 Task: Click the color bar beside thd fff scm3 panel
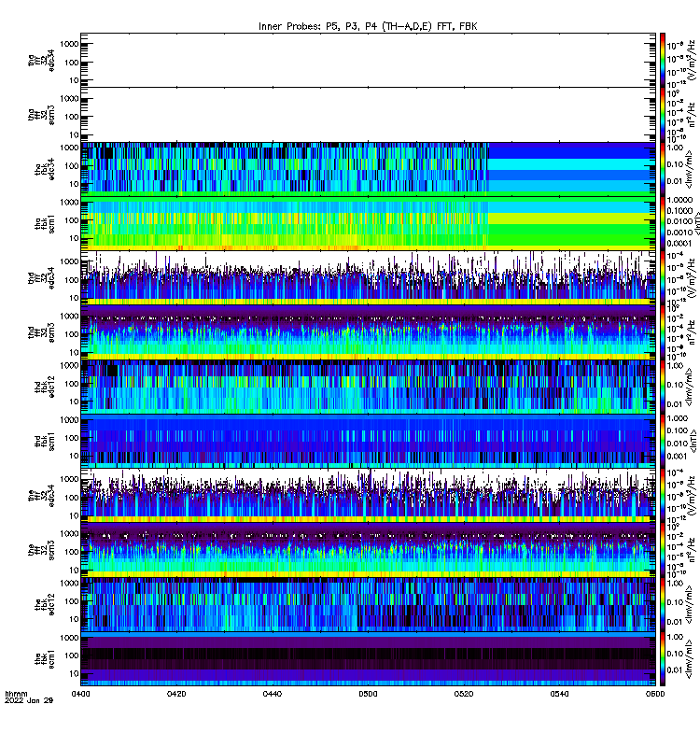pos(663,332)
